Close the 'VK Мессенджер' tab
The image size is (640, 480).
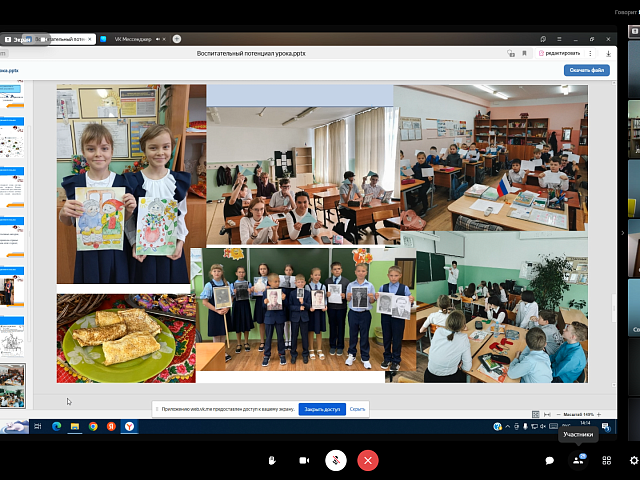164,39
